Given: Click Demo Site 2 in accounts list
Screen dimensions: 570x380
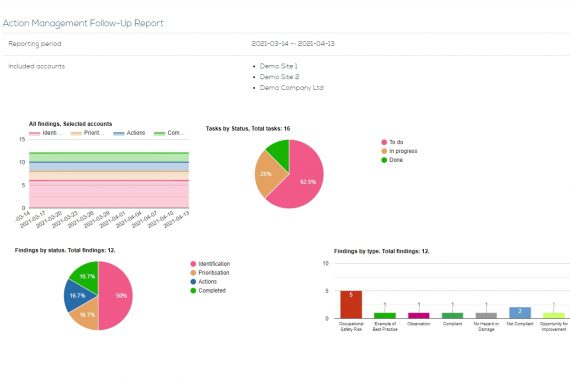Looking at the screenshot, I should pos(280,77).
